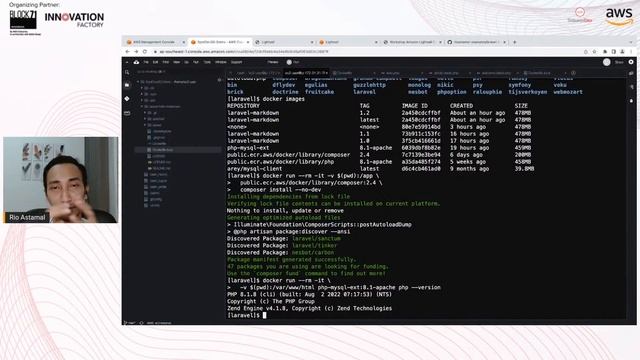This screenshot has width=640, height=360.
Task: Open the Collaborate panel on right edge
Action: pyautogui.click(x=631, y=73)
